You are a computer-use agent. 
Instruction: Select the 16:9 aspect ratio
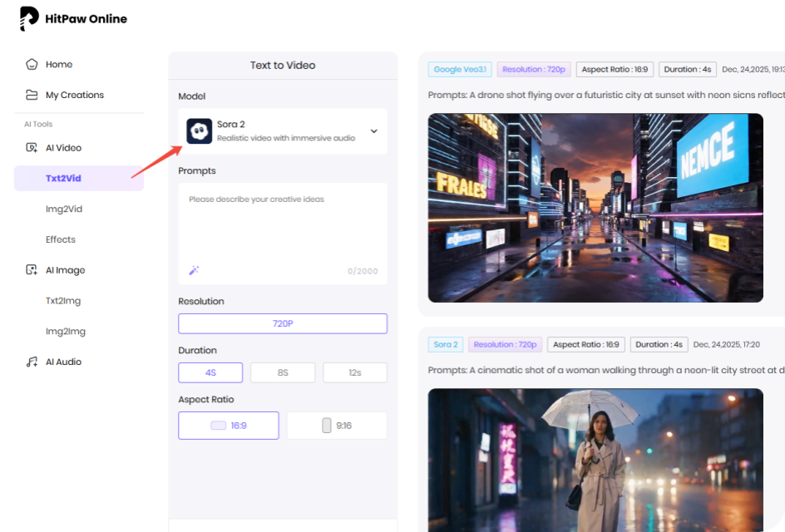pyautogui.click(x=229, y=426)
